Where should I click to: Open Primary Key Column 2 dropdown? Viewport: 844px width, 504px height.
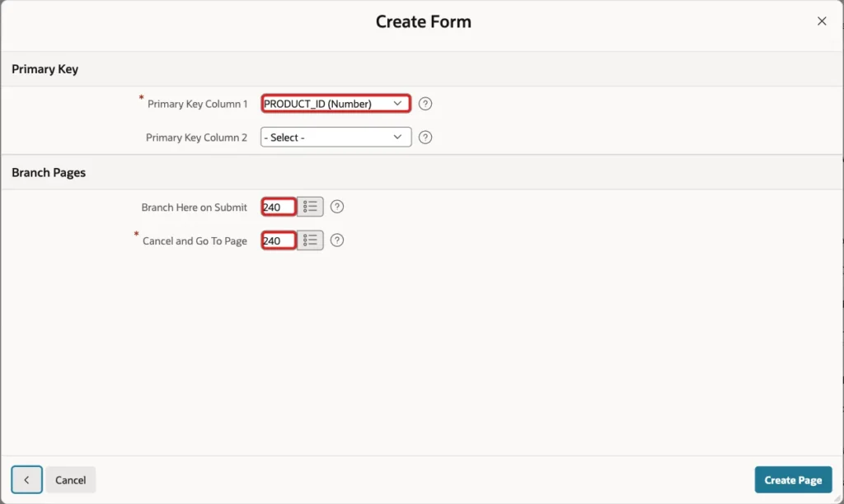[336, 138]
